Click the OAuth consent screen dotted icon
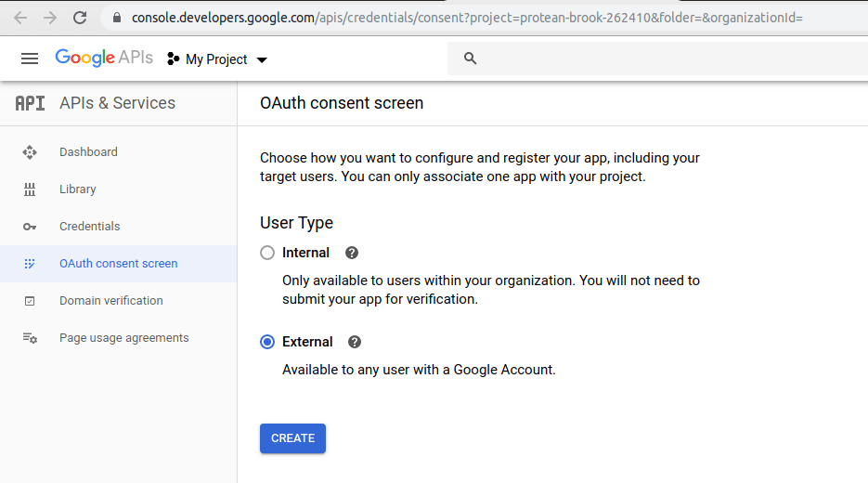This screenshot has height=483, width=868. 30,264
